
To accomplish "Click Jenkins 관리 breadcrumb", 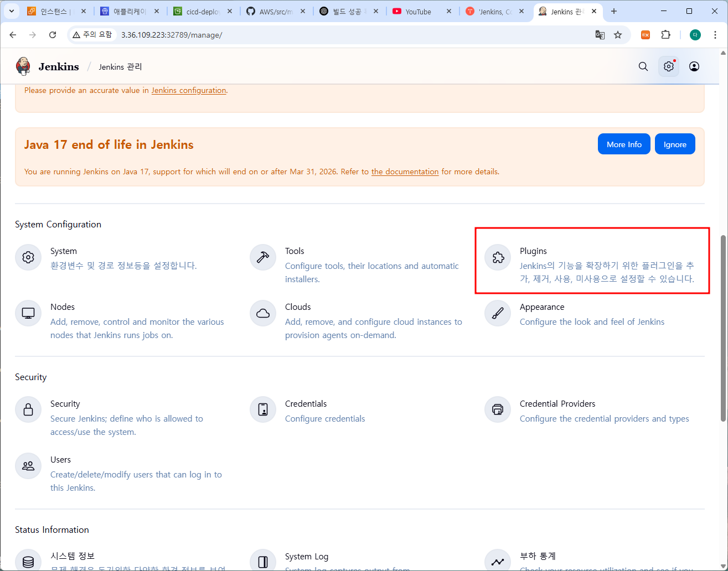I will (x=120, y=66).
